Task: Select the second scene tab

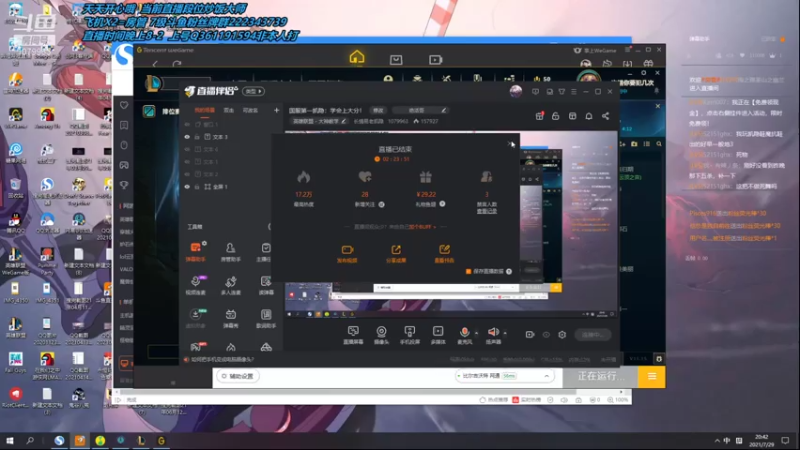Action: 229,110
